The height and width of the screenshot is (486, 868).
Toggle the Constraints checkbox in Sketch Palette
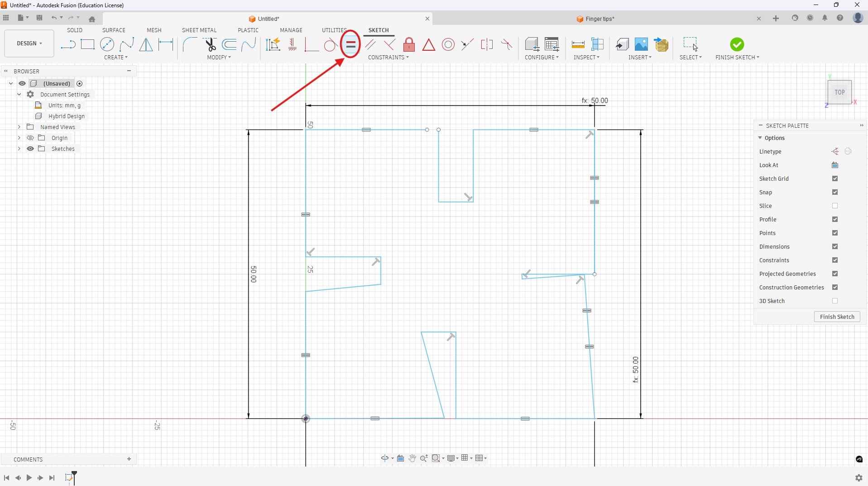click(x=835, y=260)
